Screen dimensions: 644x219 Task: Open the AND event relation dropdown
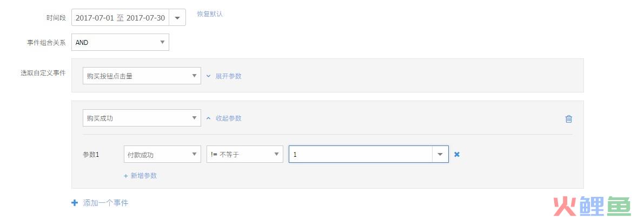click(121, 42)
